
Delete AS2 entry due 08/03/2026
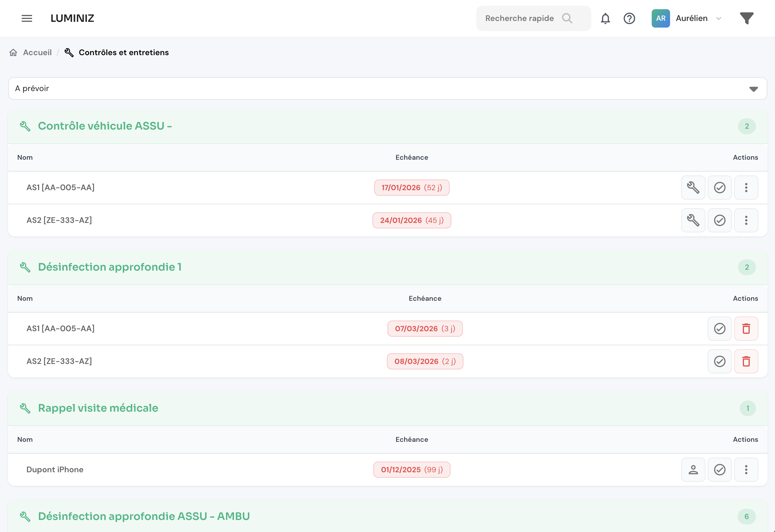[746, 361]
